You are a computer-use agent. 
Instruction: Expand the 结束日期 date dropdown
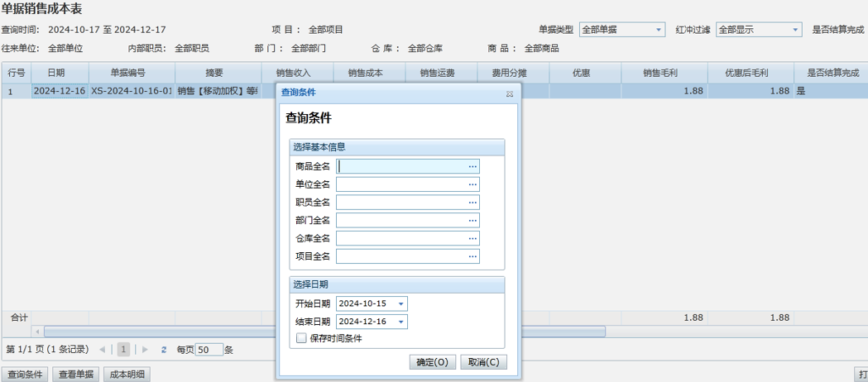[401, 322]
